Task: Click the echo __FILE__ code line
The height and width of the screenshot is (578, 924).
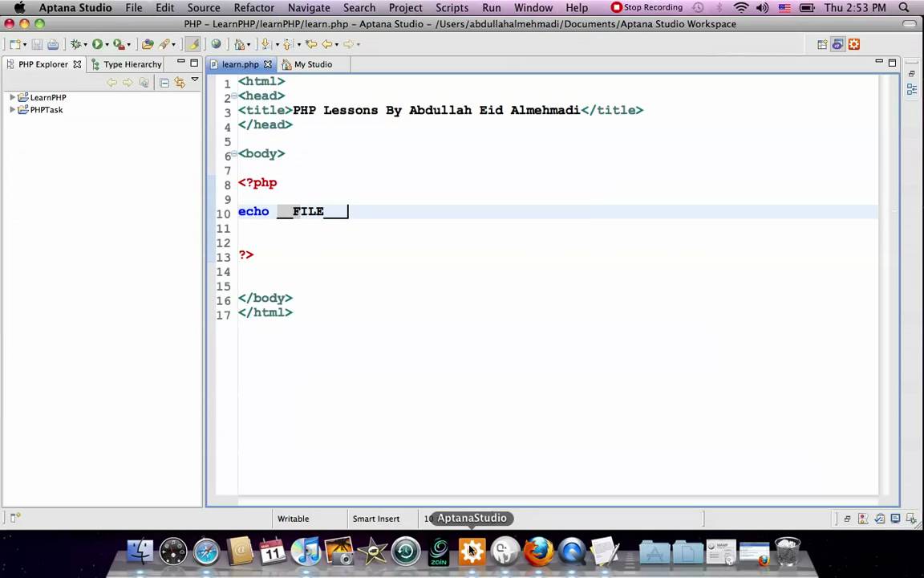Action: (x=557, y=211)
